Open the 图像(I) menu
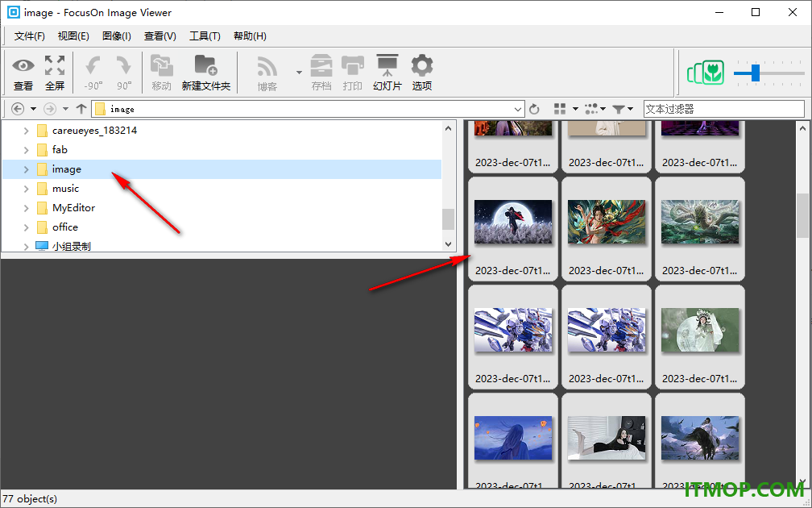Viewport: 812px width, 508px height. point(117,35)
